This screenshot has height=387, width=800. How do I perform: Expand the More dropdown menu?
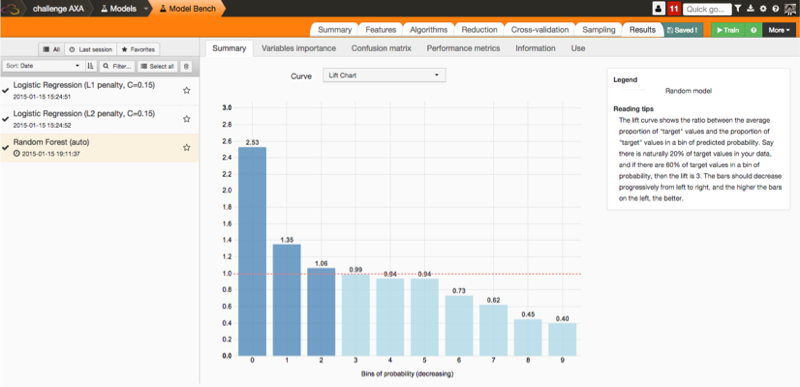coord(779,30)
